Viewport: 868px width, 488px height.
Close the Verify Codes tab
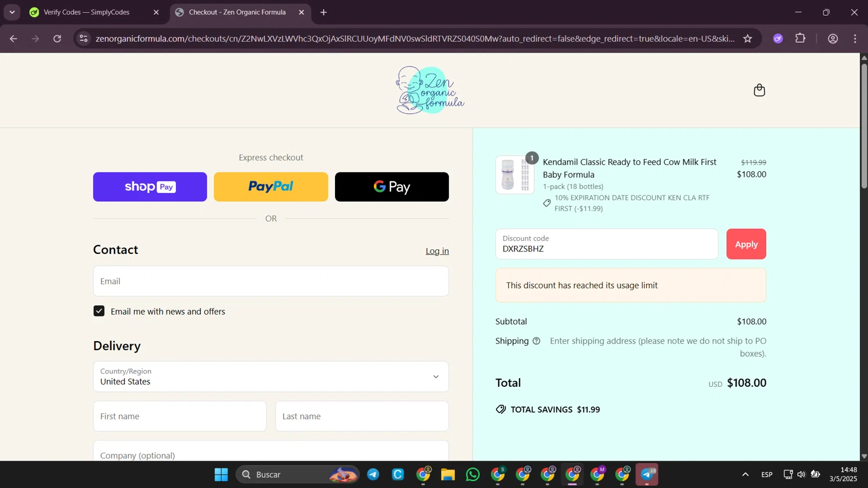156,12
